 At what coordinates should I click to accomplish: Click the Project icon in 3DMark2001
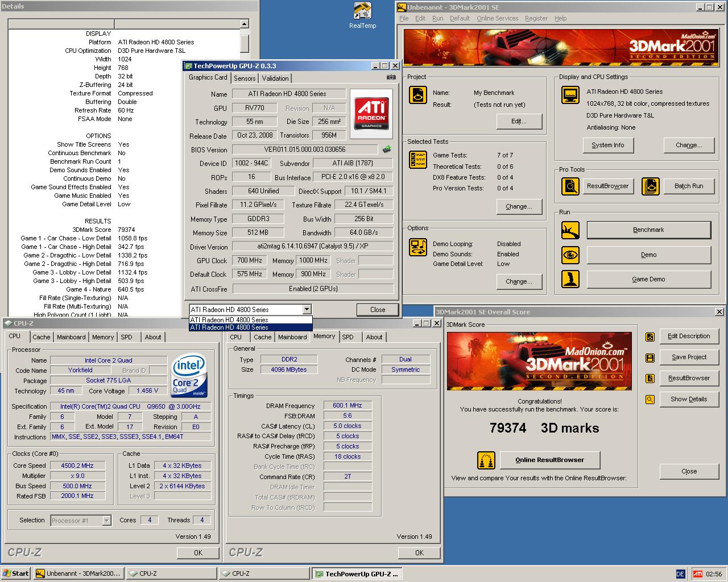[x=418, y=95]
